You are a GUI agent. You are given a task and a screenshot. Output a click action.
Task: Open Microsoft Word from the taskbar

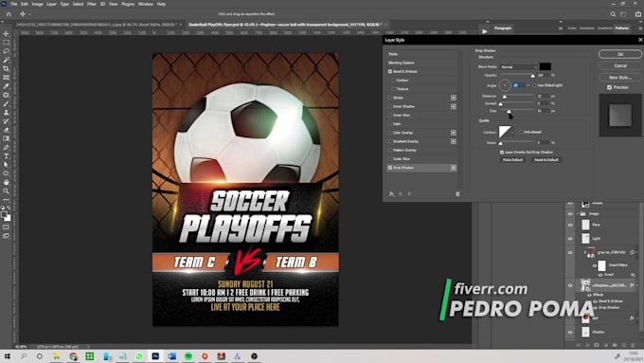[x=171, y=356]
